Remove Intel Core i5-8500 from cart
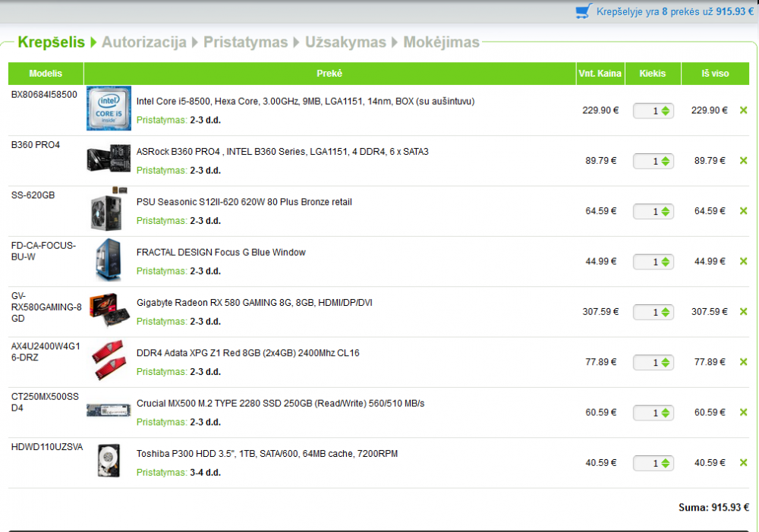 click(x=744, y=110)
